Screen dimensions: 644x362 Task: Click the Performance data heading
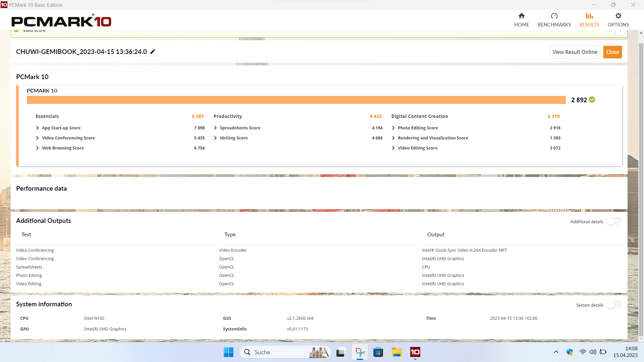pyautogui.click(x=41, y=189)
